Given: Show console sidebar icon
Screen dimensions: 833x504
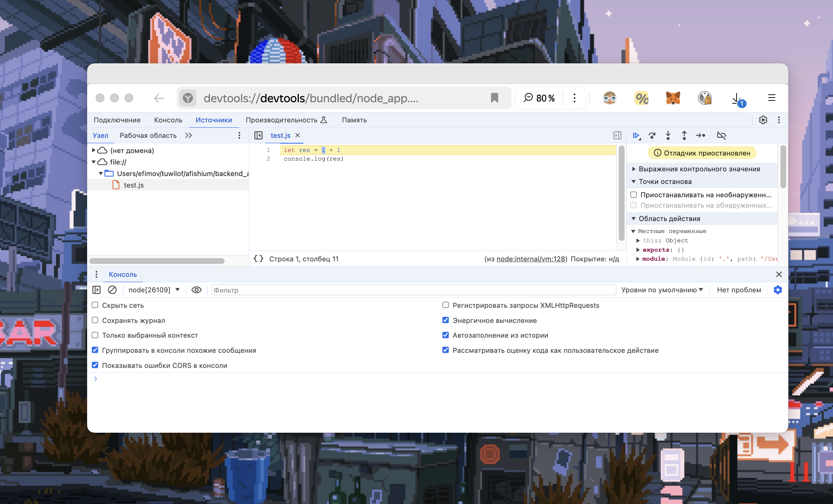Looking at the screenshot, I should click(x=96, y=290).
